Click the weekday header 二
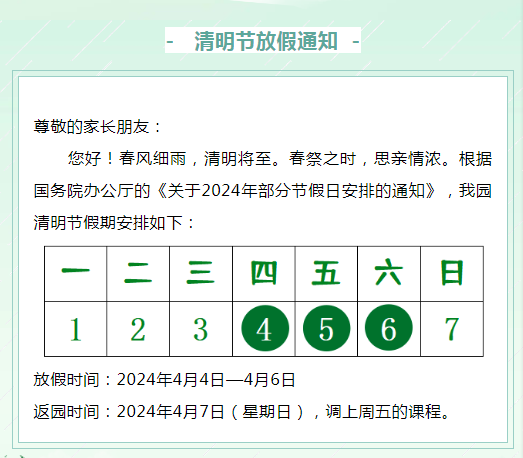Viewport: 523px width, 458px height. point(138,274)
